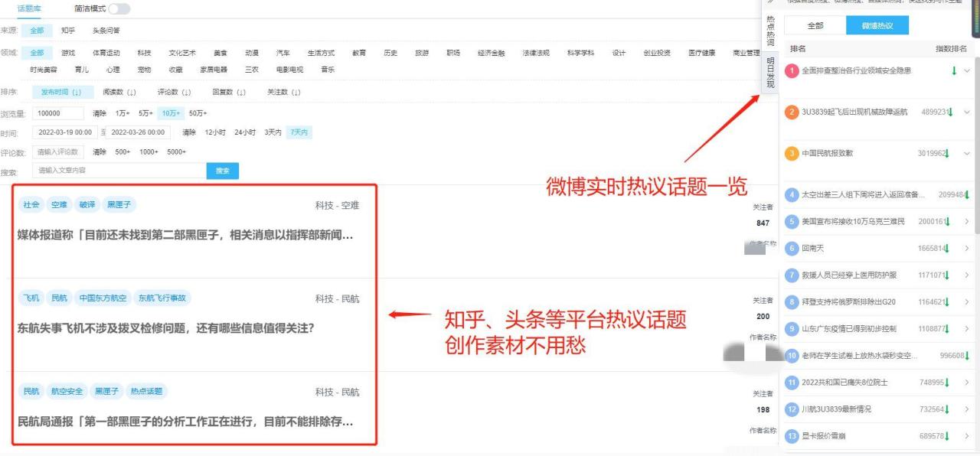980x456 pixels.
Task: Click the green trend arrow next to 回南天
Action: [x=947, y=248]
